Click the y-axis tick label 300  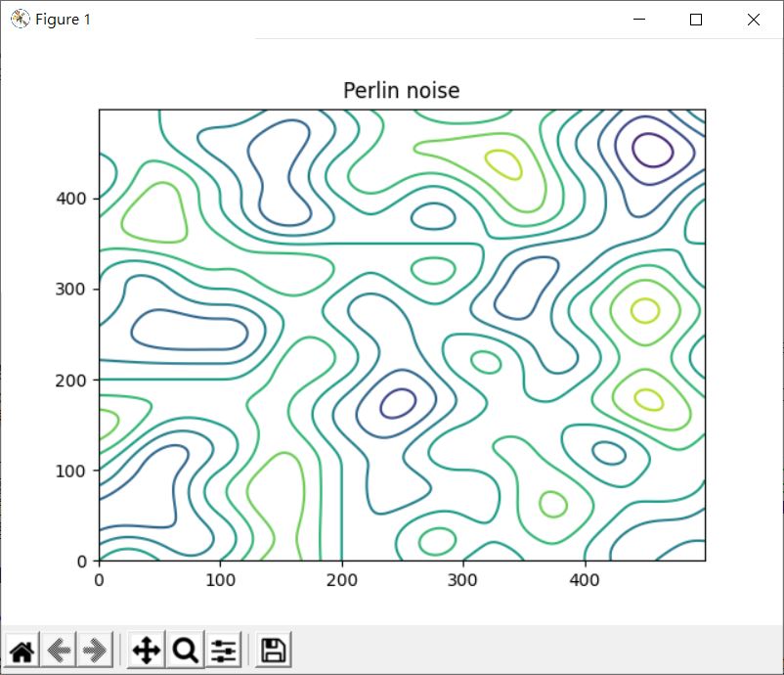(71, 290)
